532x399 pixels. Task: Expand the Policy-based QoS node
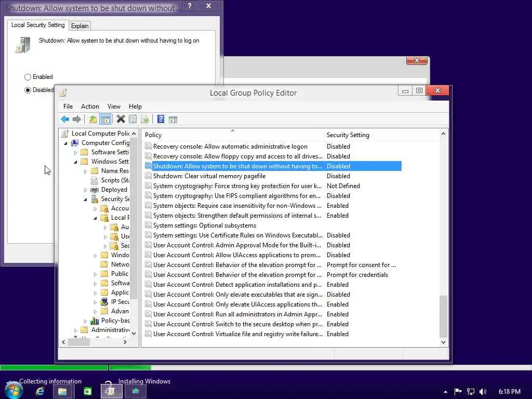point(86,321)
